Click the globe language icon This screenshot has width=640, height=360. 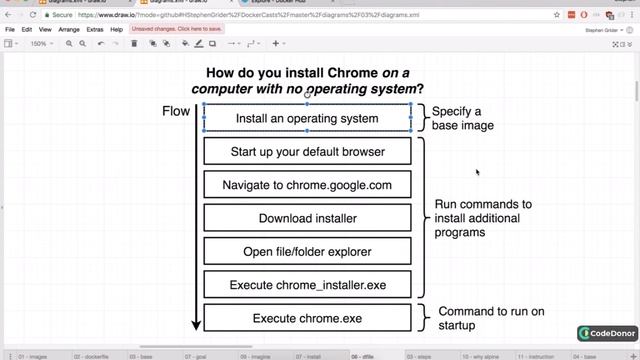[x=630, y=30]
